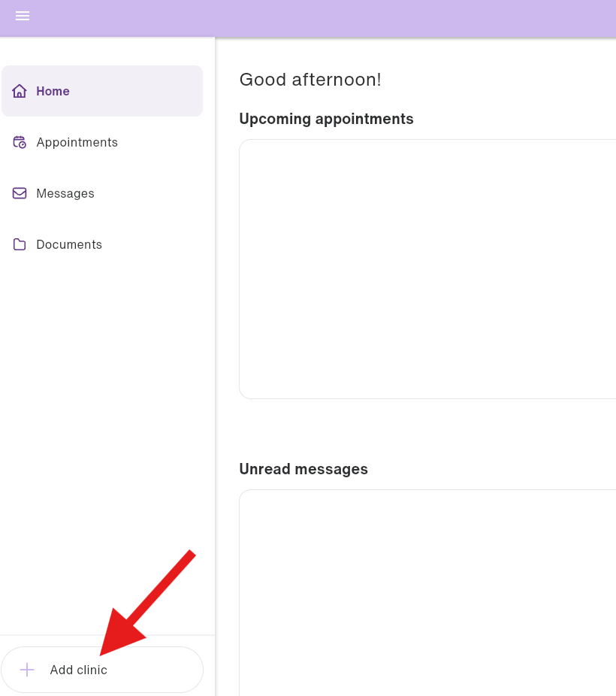
Task: Open Appointments in the sidebar
Action: [x=102, y=142]
